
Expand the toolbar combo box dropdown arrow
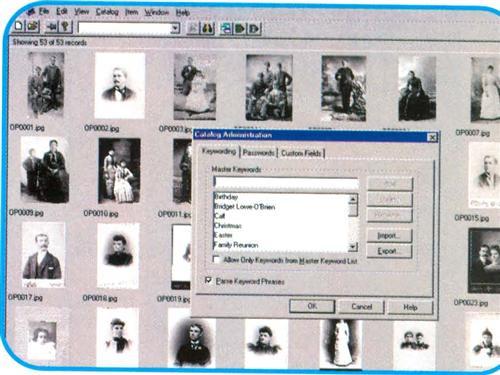point(175,28)
